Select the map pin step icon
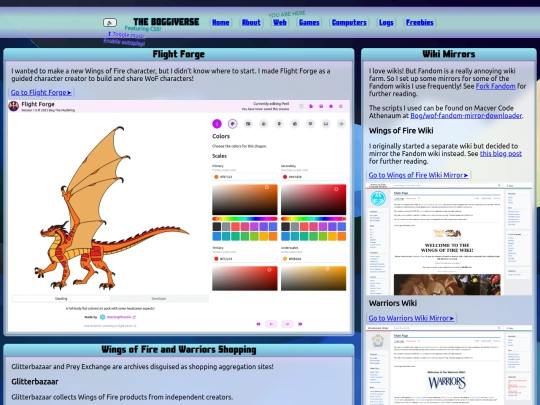The height and width of the screenshot is (405, 540). pyautogui.click(x=279, y=124)
